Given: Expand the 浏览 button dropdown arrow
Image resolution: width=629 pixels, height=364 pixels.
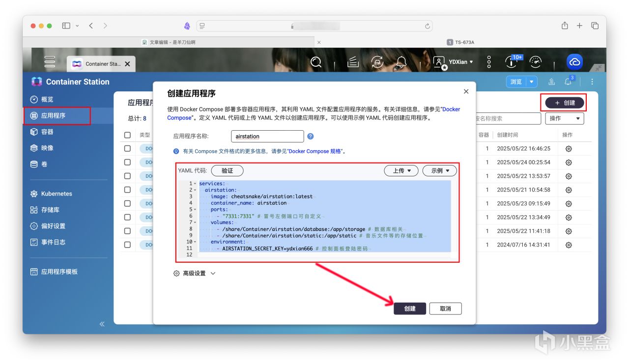Looking at the screenshot, I should click(531, 82).
